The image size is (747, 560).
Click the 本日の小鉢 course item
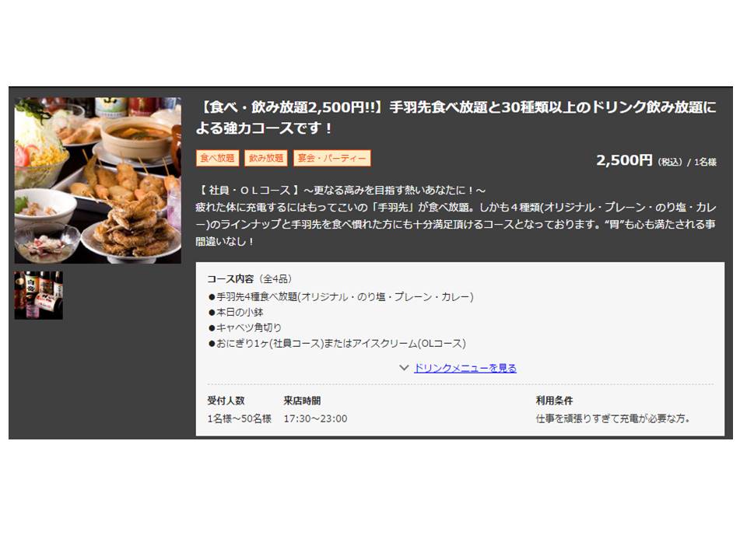coord(236,313)
